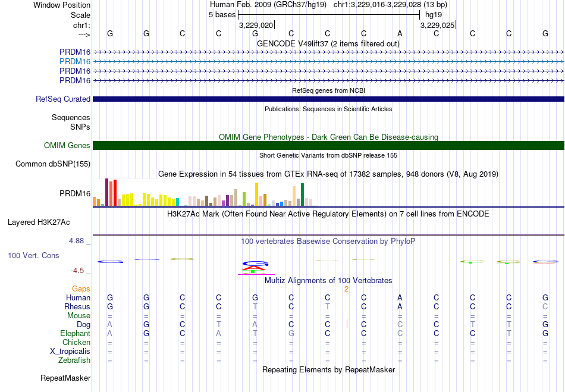Click the A base in reference sequence row
565x392 pixels.
coord(400,33)
